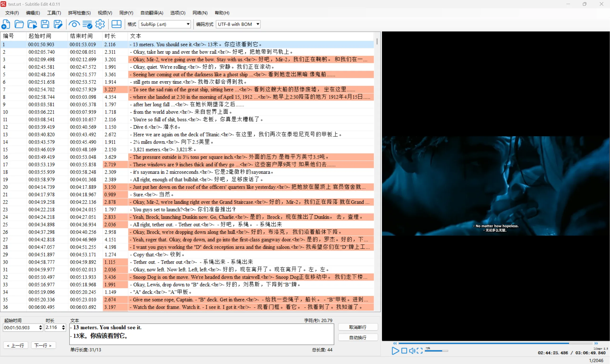Adjust the 75% volume slider
610x364 pixels.
437,351
